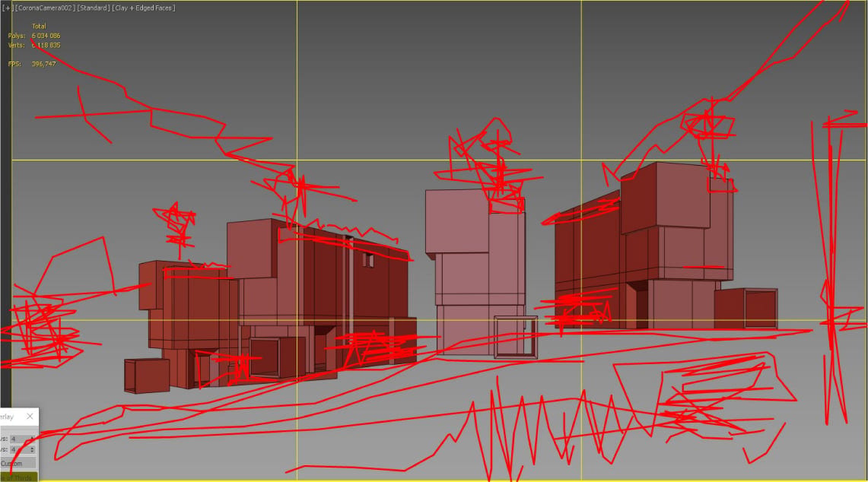Click the Total statistics header text
Viewport: 868px width, 482px height.
click(39, 26)
